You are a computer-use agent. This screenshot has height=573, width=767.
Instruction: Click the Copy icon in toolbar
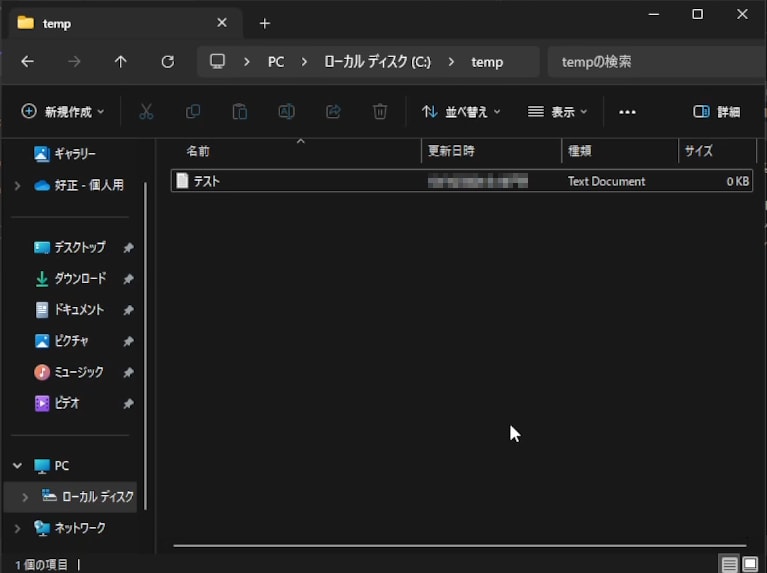193,112
